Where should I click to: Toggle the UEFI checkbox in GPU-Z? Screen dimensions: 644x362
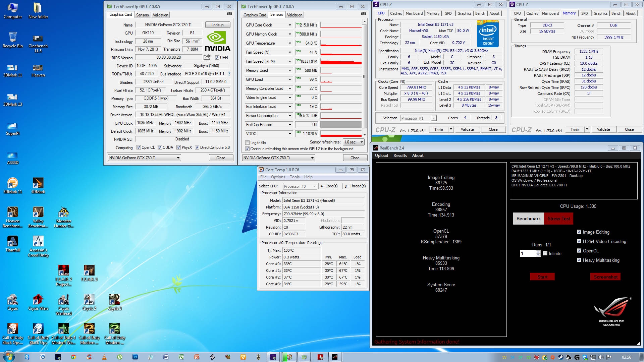217,58
